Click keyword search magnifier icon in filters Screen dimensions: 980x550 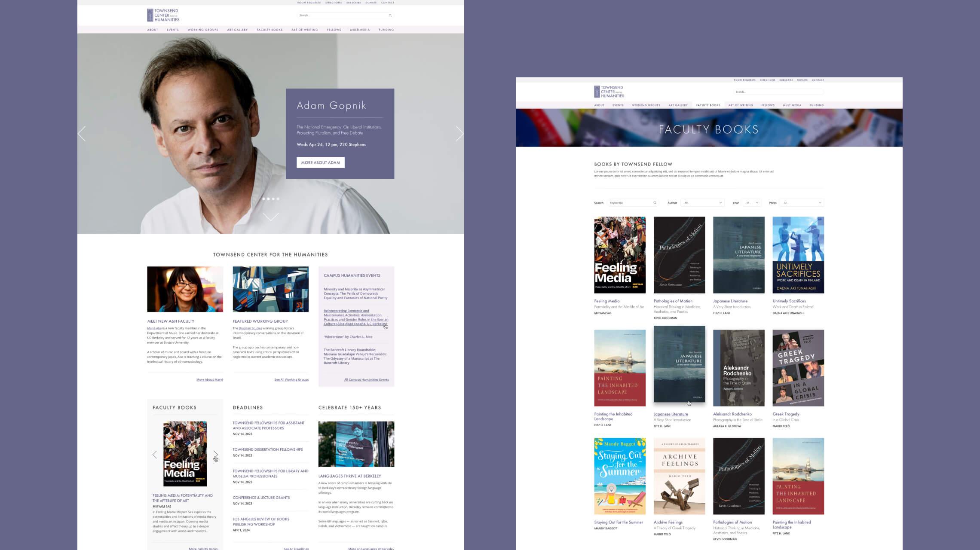coord(655,203)
